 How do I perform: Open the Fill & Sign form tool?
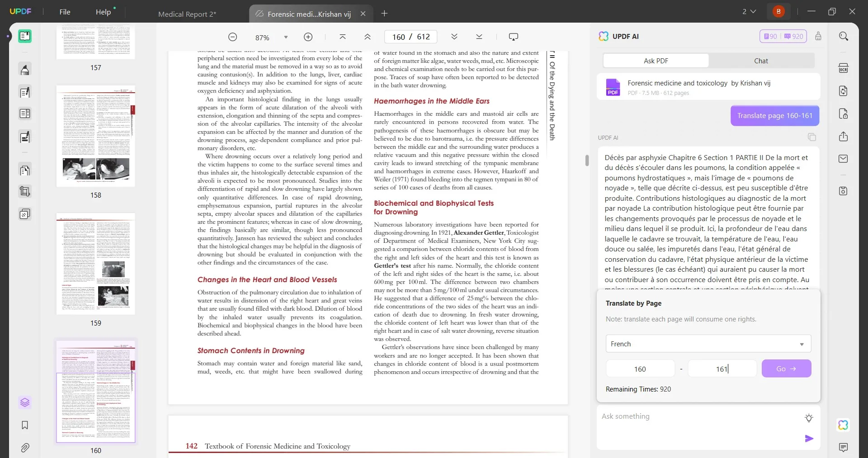coord(25,137)
